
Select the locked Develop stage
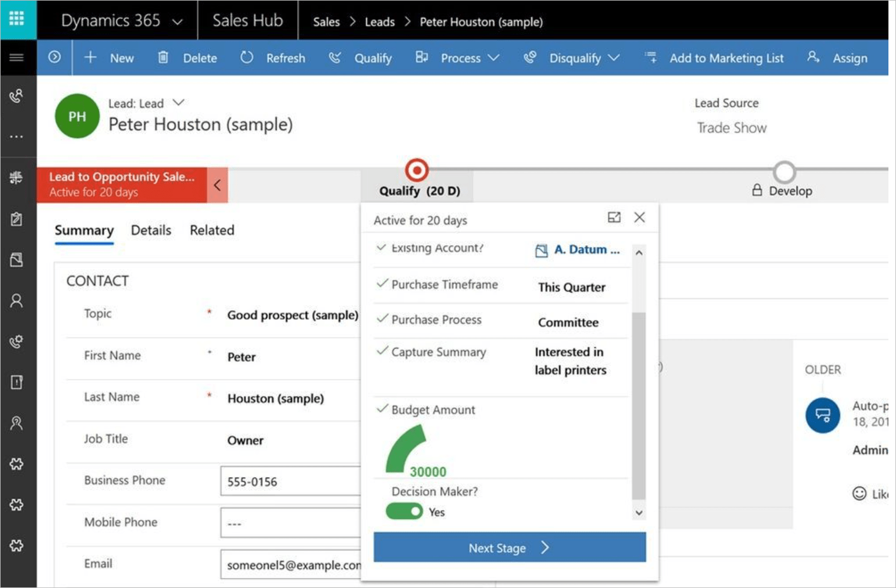(784, 173)
